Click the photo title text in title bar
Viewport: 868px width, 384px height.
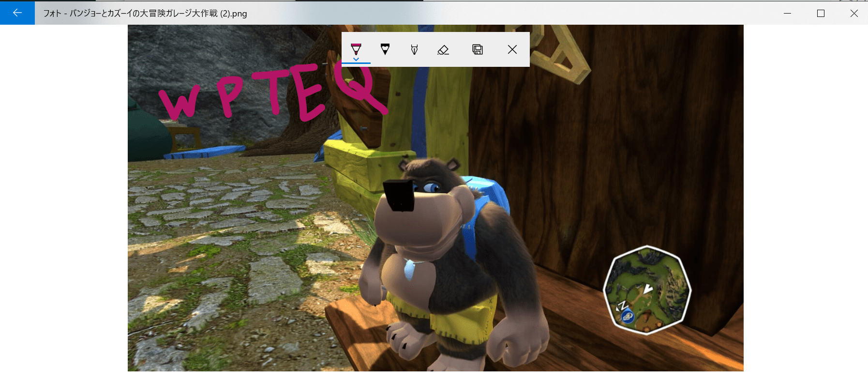[x=145, y=14]
